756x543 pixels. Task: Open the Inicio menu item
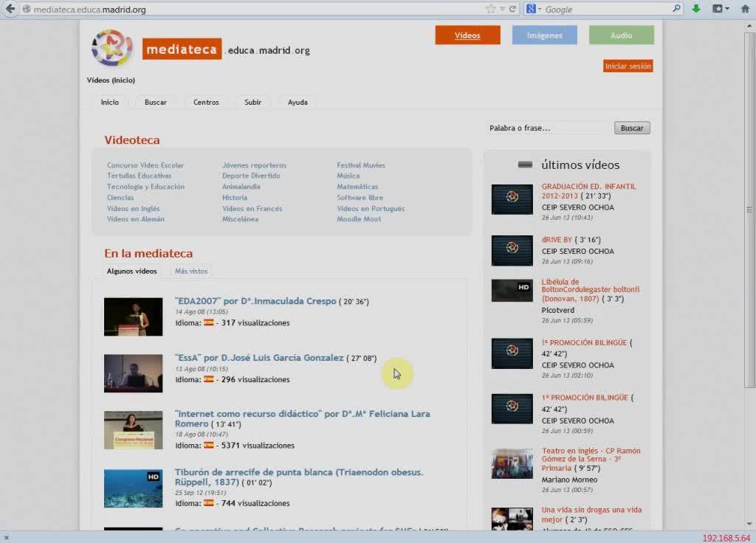109,102
